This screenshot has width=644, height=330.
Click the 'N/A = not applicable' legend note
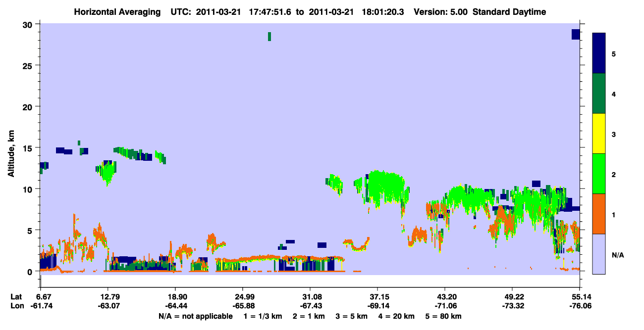[x=195, y=316]
